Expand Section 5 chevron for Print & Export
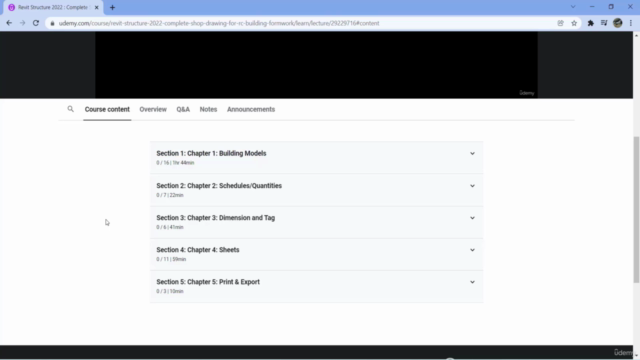The image size is (640, 360). [472, 282]
